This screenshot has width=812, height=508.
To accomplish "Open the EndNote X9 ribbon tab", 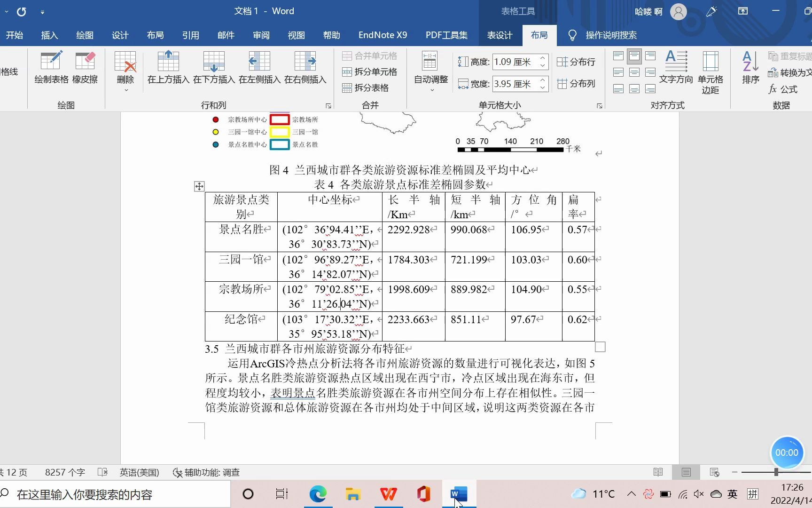I will 382,35.
